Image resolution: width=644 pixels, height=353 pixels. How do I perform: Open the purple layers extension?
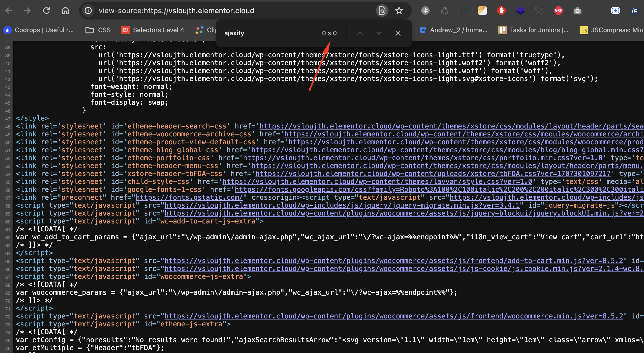click(520, 11)
